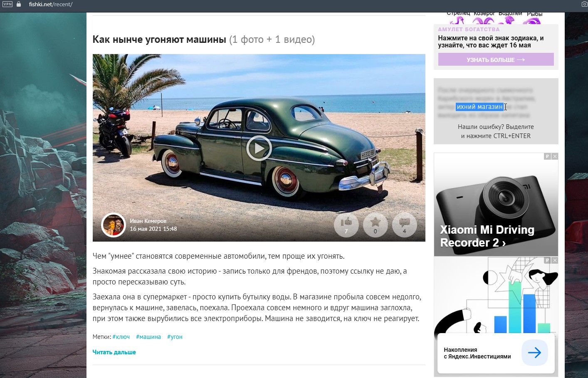Close the Yandex Investments ad
This screenshot has width=588, height=378.
555,260
